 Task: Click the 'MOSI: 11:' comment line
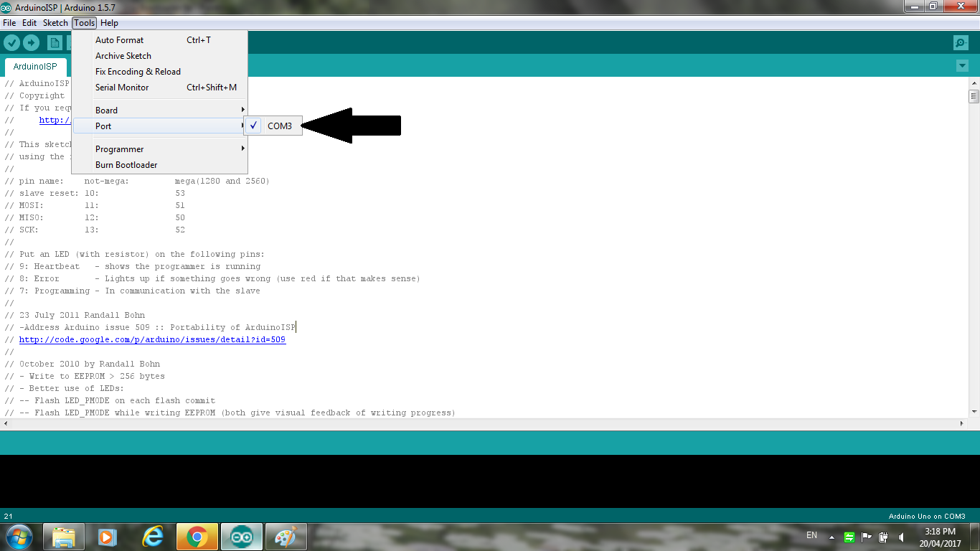click(x=95, y=205)
